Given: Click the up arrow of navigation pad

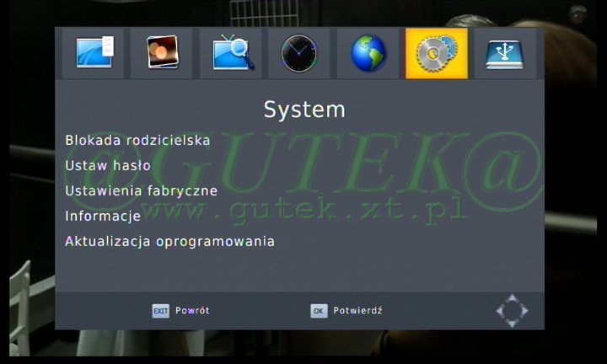Looking at the screenshot, I should [x=513, y=298].
